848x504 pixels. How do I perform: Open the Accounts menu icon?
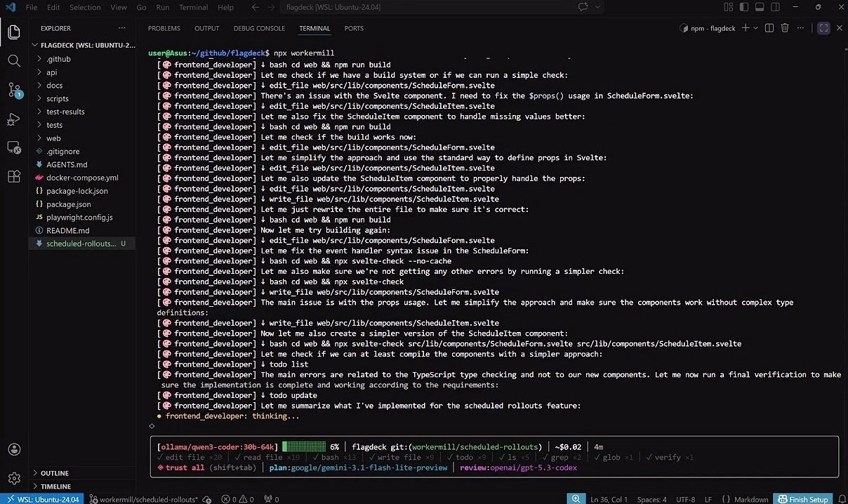point(14,449)
